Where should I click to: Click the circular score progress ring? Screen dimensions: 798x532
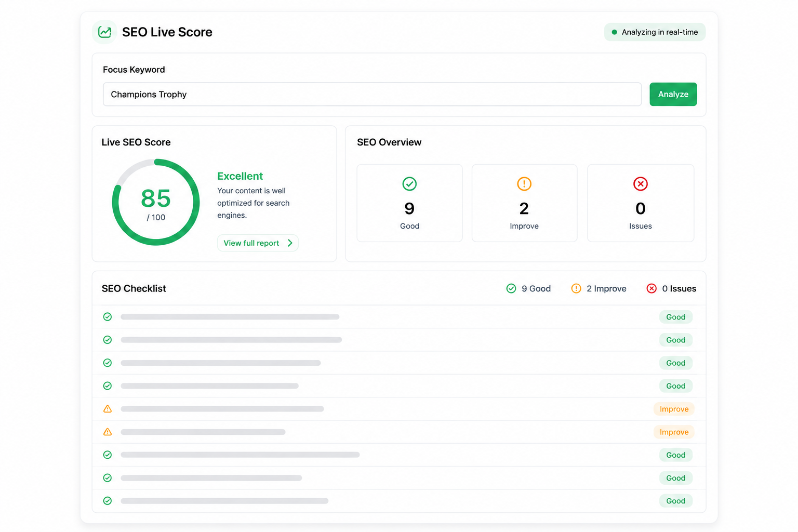(156, 202)
